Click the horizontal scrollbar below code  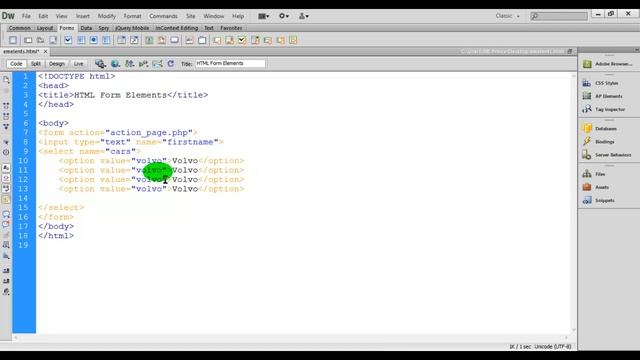point(291,338)
